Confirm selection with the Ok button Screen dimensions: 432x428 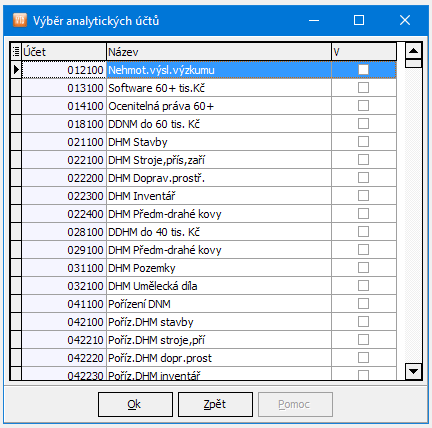coord(135,404)
